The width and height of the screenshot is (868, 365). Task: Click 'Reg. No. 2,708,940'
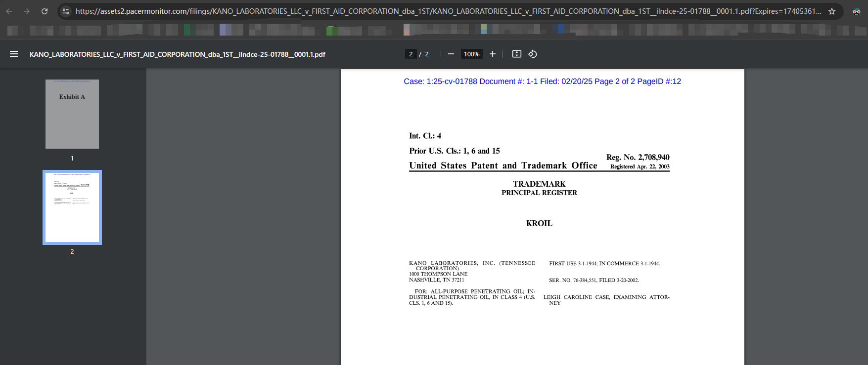638,157
